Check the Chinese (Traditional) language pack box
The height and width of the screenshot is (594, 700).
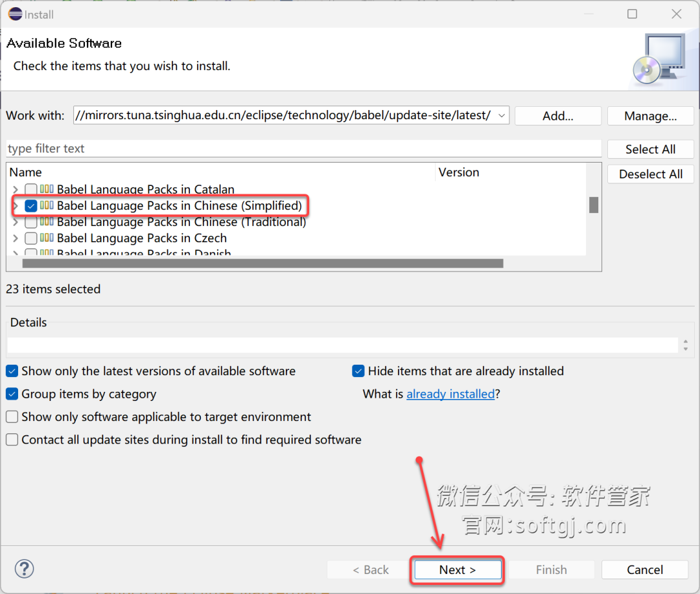coord(31,222)
